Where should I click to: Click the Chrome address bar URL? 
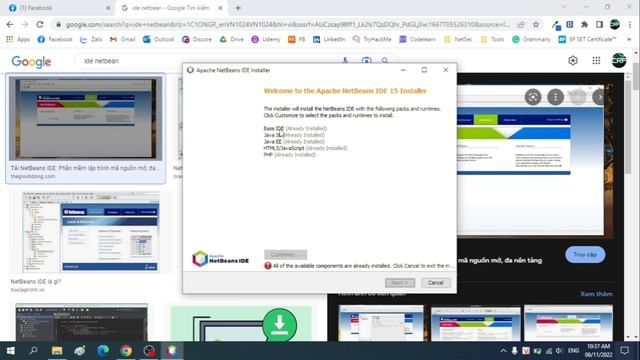(287, 24)
